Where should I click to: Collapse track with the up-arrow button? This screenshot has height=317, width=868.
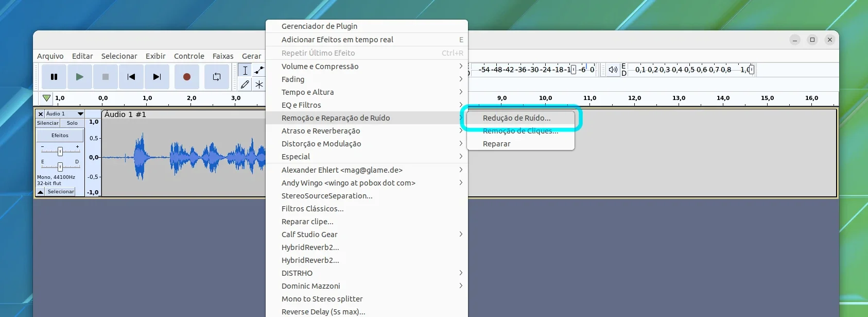pos(40,192)
